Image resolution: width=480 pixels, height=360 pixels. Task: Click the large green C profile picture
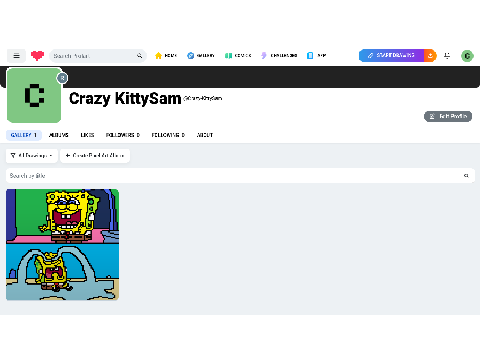coord(34,95)
